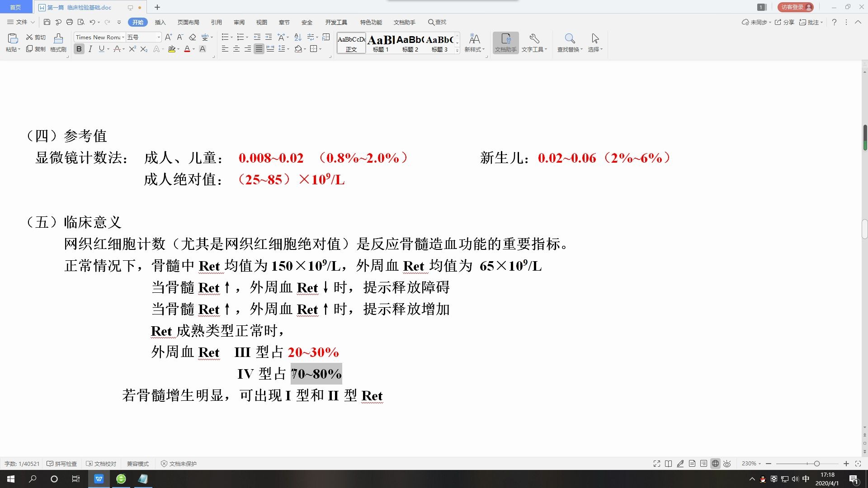Open a new document tab with plus
The width and height of the screenshot is (868, 488).
tap(157, 7)
